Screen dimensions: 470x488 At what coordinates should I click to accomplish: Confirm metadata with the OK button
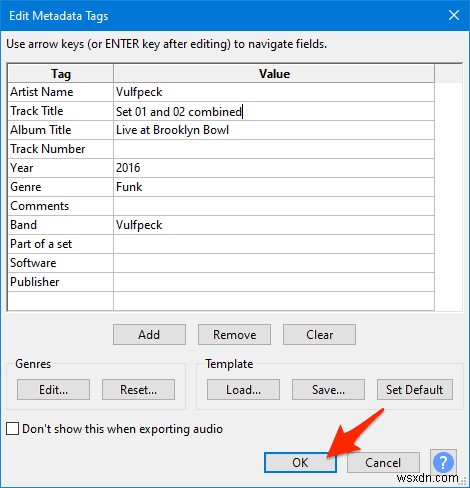pos(300,462)
